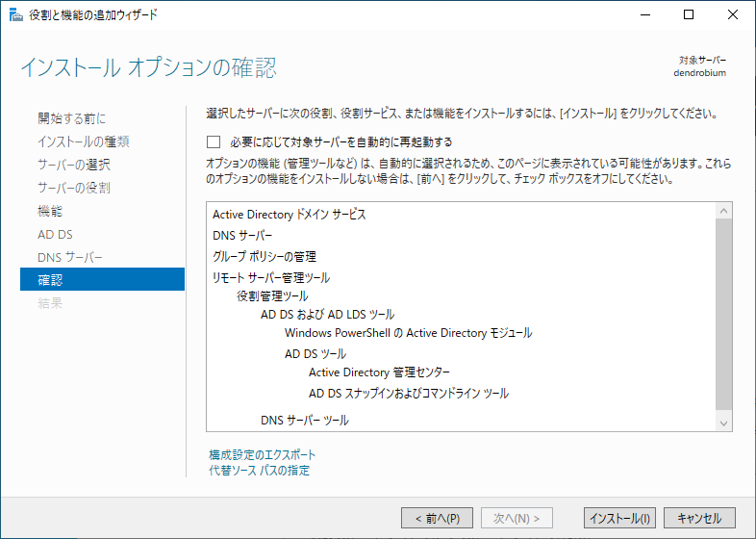Select the 開始する前に step in the sidebar
The width and height of the screenshot is (756, 539).
click(72, 118)
